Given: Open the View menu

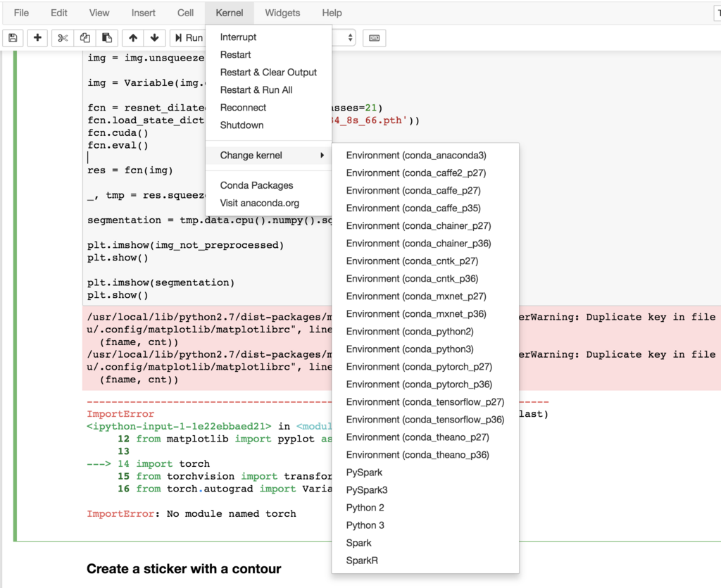Looking at the screenshot, I should [99, 13].
